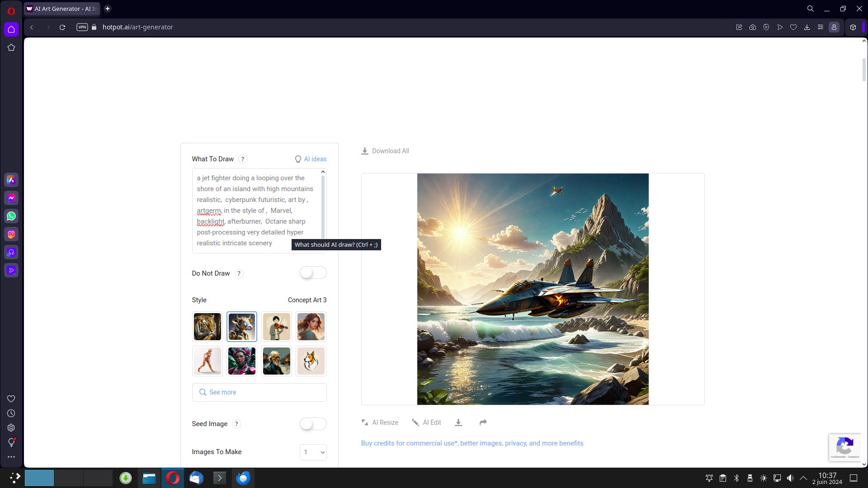Select the tiger style thumbnail
Image resolution: width=868 pixels, height=488 pixels.
208,326
